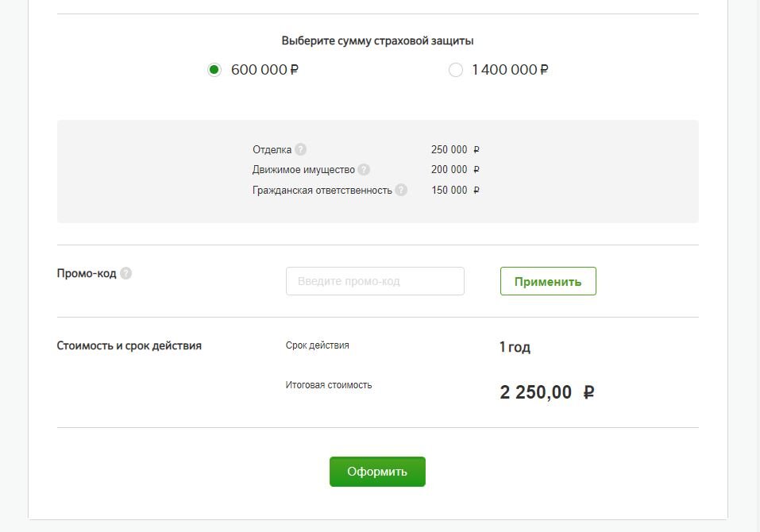Click the 2 250,00 ₽ total price
760x532 pixels.
pyautogui.click(x=546, y=392)
